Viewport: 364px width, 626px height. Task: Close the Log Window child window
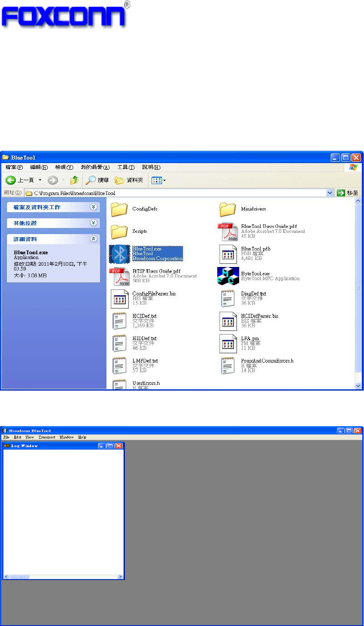point(118,446)
